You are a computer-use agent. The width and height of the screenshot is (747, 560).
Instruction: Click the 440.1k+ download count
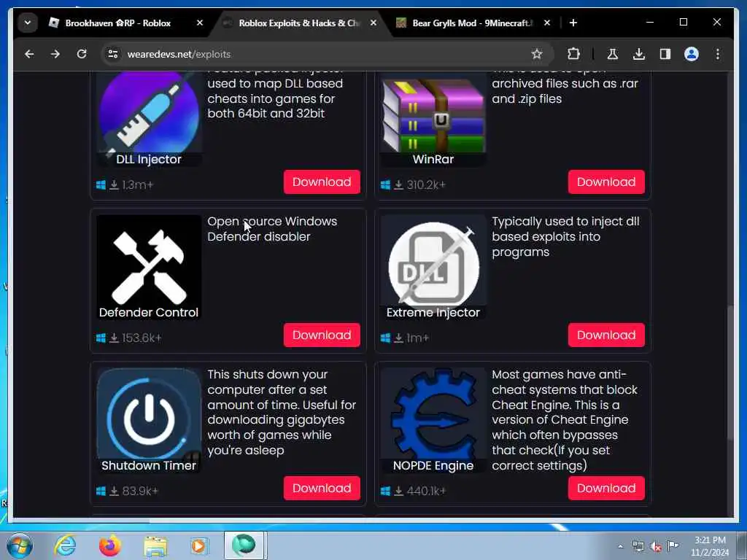pyautogui.click(x=426, y=491)
